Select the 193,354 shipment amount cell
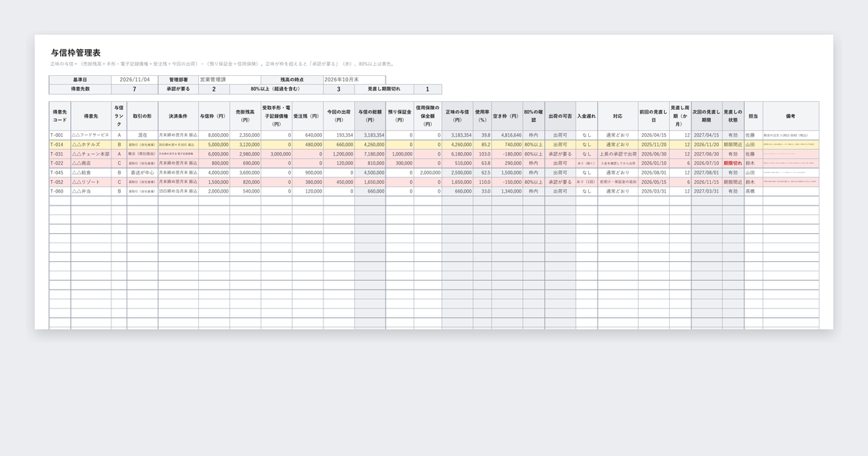The height and width of the screenshot is (456, 868). [339, 135]
